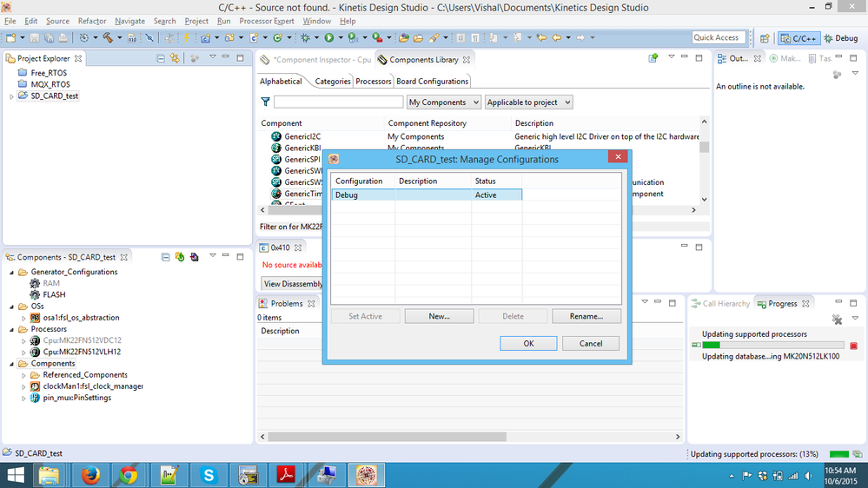
Task: Expand Referenced_Components folder
Action: pyautogui.click(x=23, y=375)
